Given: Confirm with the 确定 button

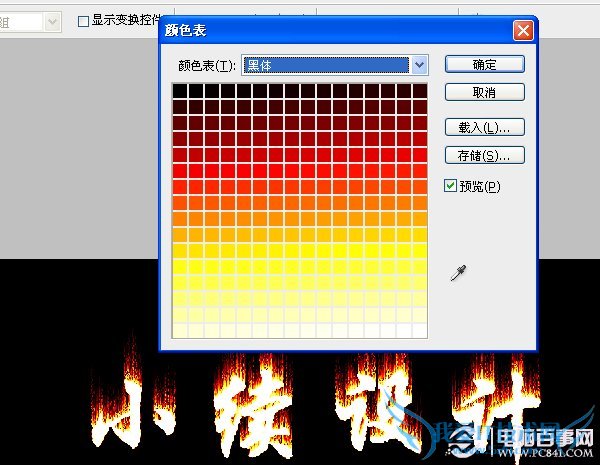Looking at the screenshot, I should coord(484,64).
